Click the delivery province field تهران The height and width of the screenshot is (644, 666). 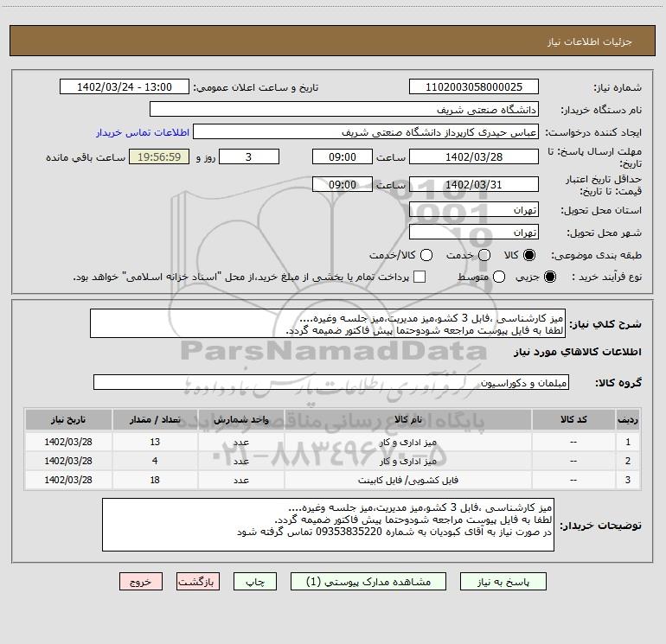point(474,210)
